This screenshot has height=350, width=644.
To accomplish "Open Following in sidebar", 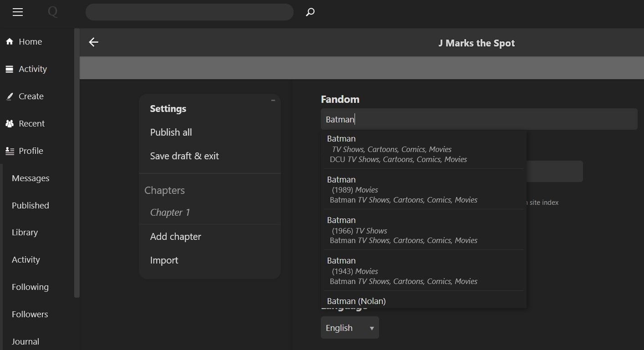I will click(30, 287).
